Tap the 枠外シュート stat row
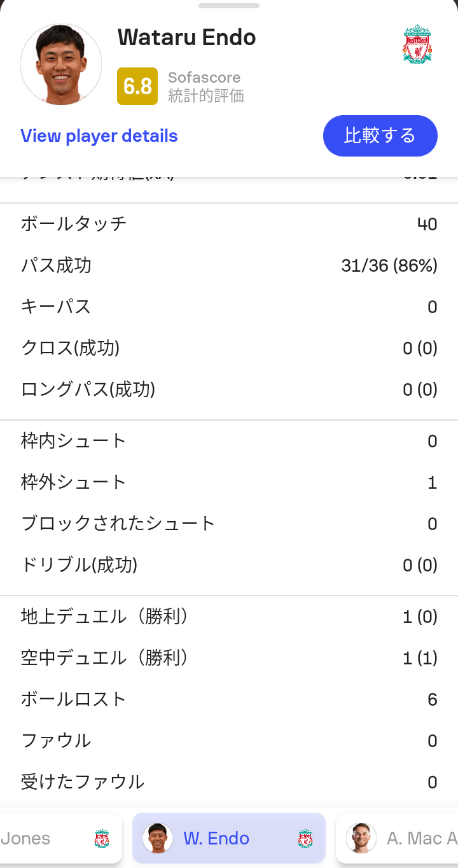The height and width of the screenshot is (868, 458). pos(229,482)
